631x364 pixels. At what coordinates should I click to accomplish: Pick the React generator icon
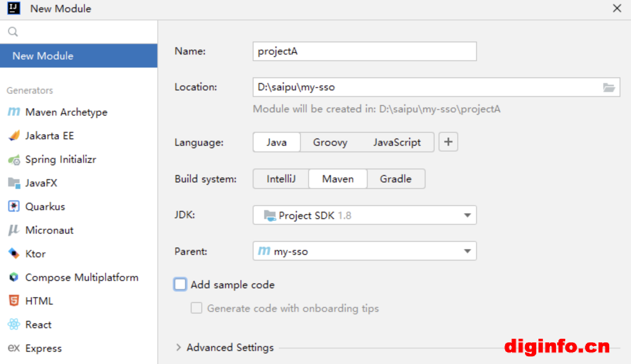click(x=14, y=325)
